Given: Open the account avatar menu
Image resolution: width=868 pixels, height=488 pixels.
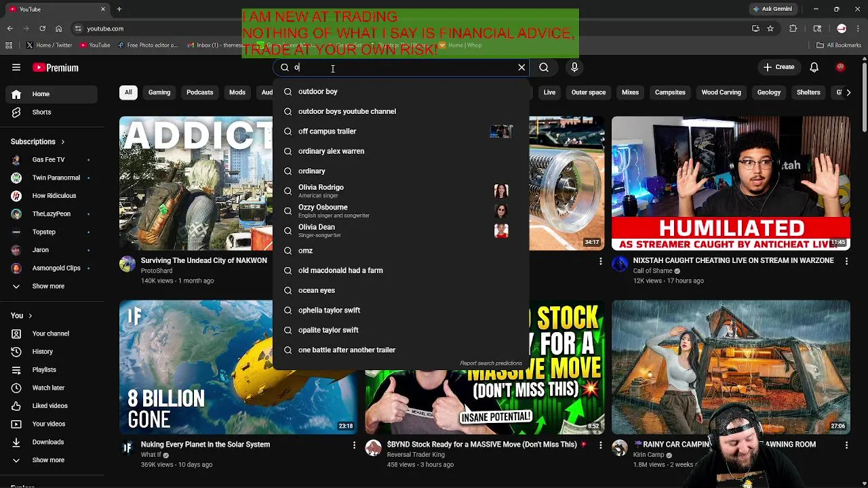Looking at the screenshot, I should 841,68.
